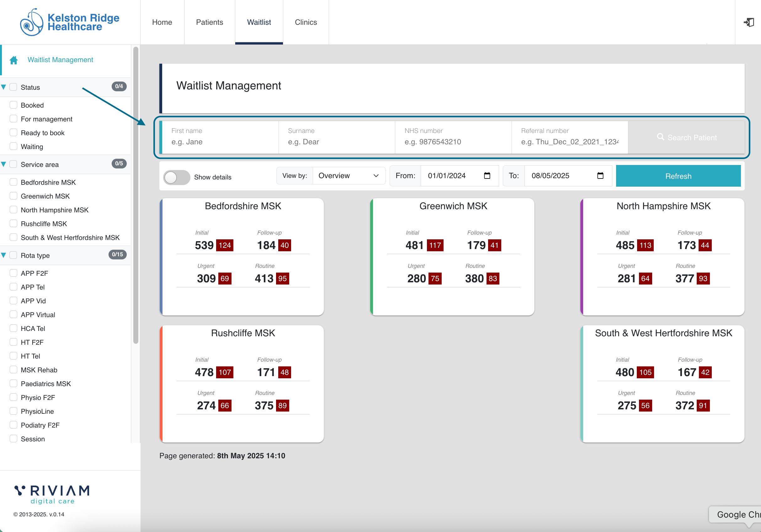Screen dimensions: 761x532
Task: Open the Clinics tab
Action: click(306, 22)
